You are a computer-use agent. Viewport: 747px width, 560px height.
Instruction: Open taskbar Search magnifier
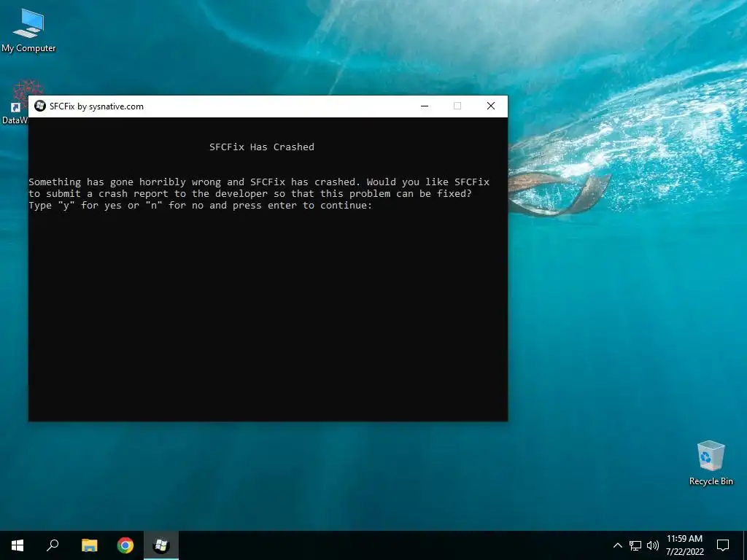coord(53,545)
